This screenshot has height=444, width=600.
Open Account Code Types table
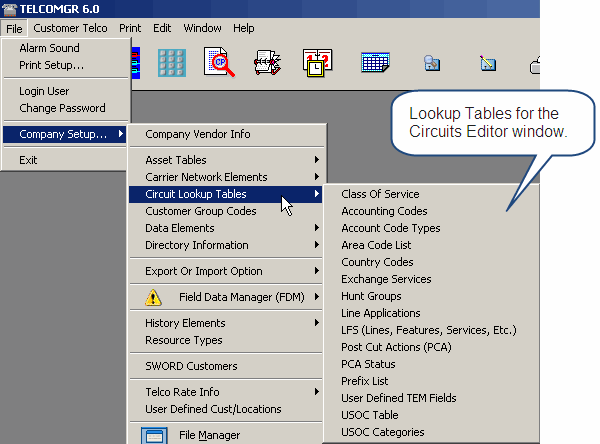click(431, 228)
